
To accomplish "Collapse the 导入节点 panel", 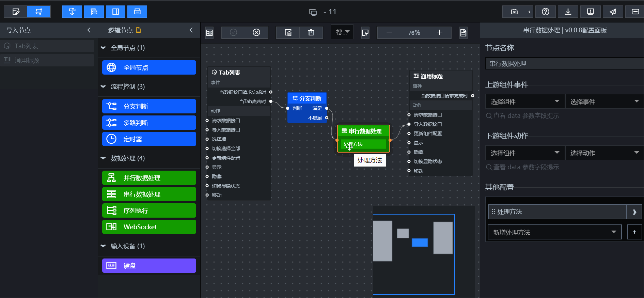I will click(x=89, y=30).
